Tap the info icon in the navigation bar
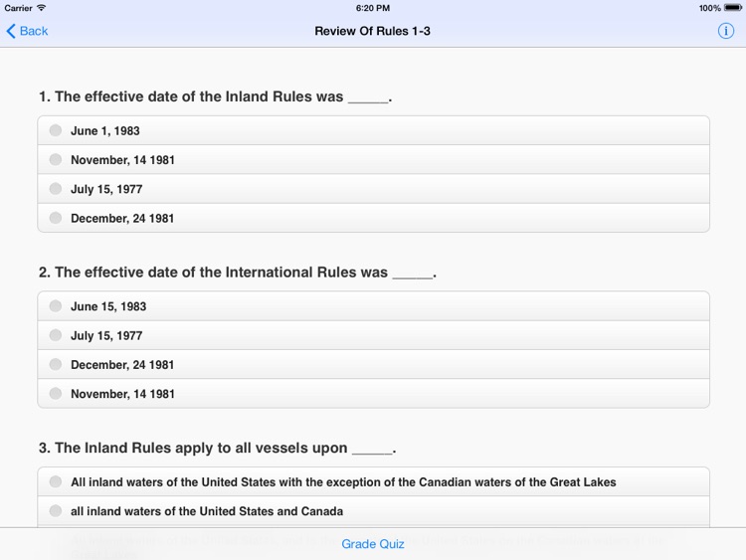The image size is (746, 560). click(725, 31)
